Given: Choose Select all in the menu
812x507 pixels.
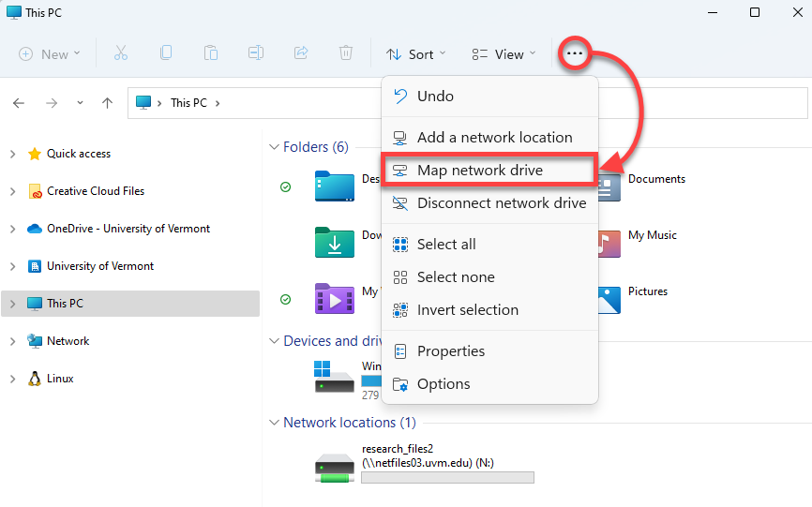Looking at the screenshot, I should click(489, 245).
